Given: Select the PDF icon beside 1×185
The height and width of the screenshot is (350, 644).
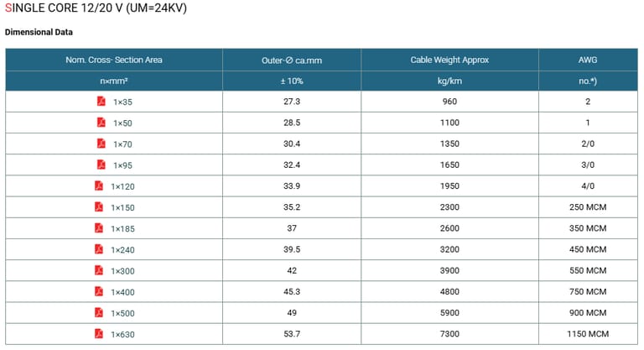Looking at the screenshot, I should (x=99, y=227).
